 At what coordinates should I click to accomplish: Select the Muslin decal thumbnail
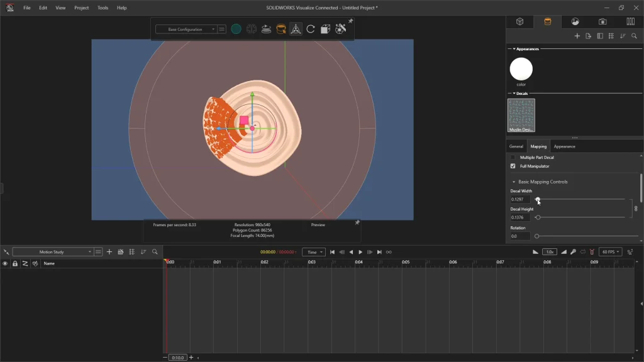(x=521, y=114)
